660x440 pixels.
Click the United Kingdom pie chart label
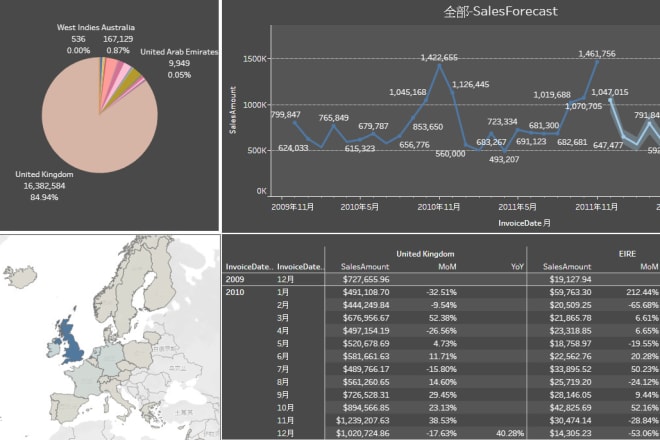[x=44, y=174]
